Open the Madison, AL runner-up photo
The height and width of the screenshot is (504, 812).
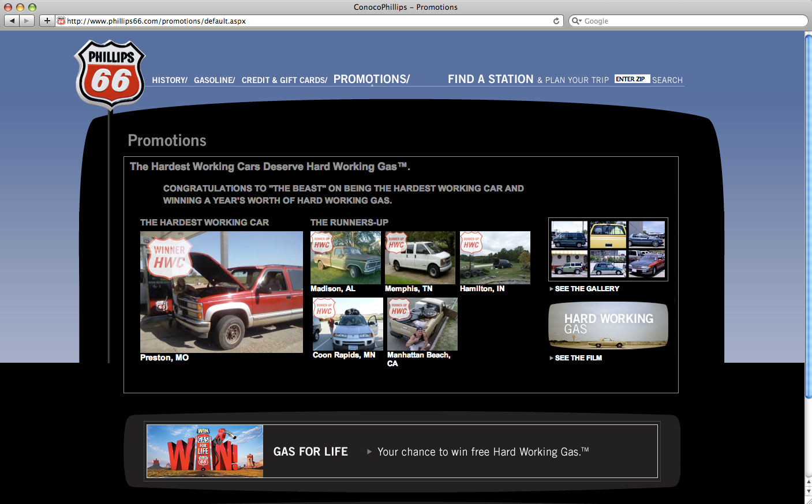pyautogui.click(x=346, y=258)
